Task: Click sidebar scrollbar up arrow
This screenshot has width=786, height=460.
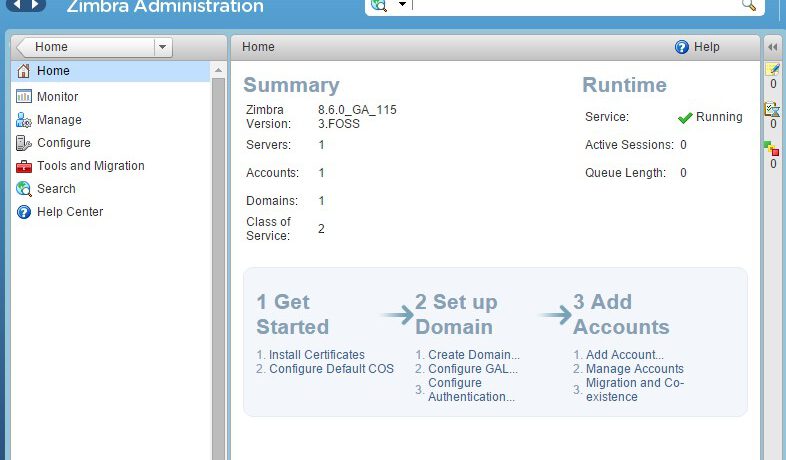Action: point(218,71)
